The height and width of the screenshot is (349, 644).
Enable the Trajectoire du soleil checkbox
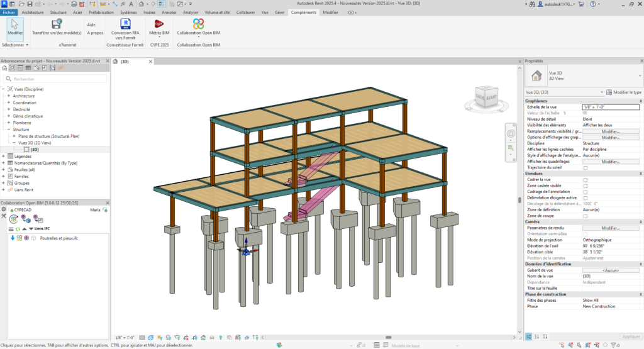(x=586, y=168)
